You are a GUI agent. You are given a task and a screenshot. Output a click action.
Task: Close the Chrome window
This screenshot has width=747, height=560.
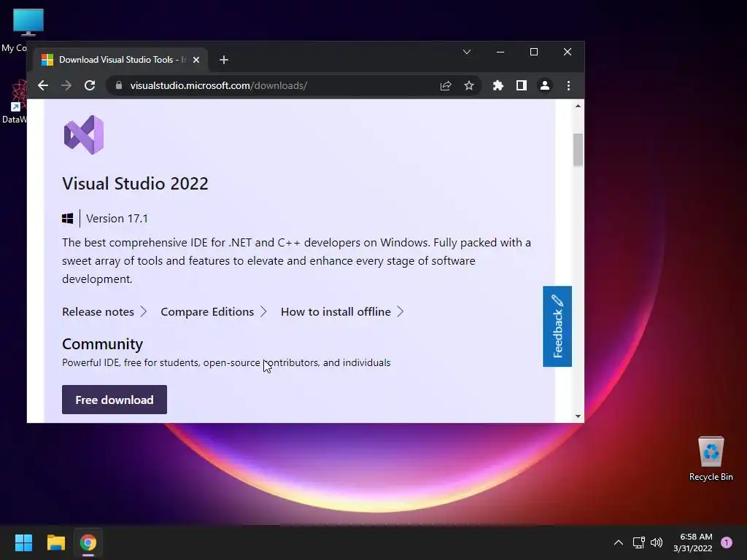(568, 52)
